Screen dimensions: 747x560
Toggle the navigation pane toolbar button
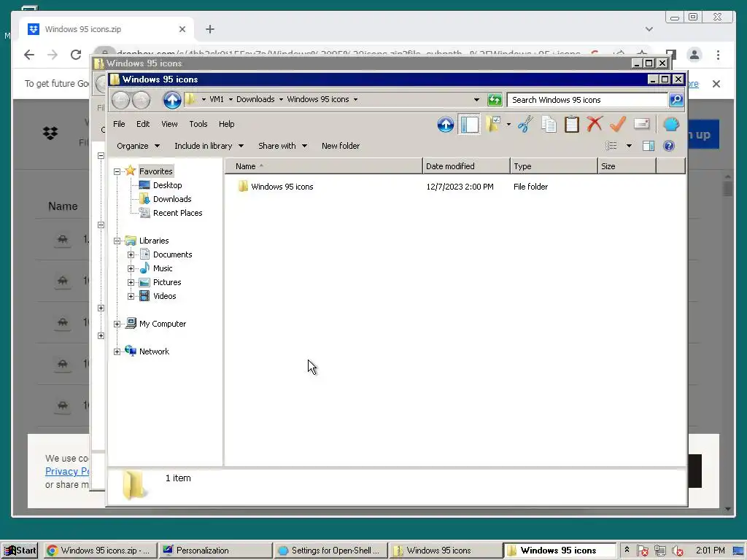pyautogui.click(x=469, y=125)
